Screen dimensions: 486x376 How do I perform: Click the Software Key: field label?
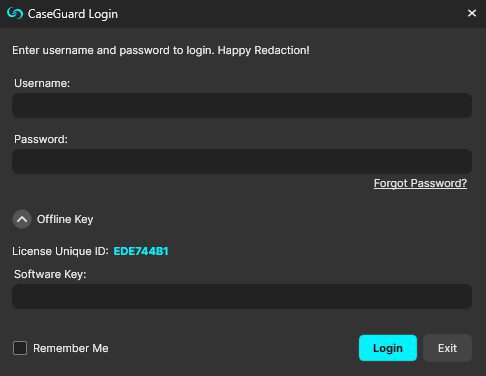pos(50,274)
